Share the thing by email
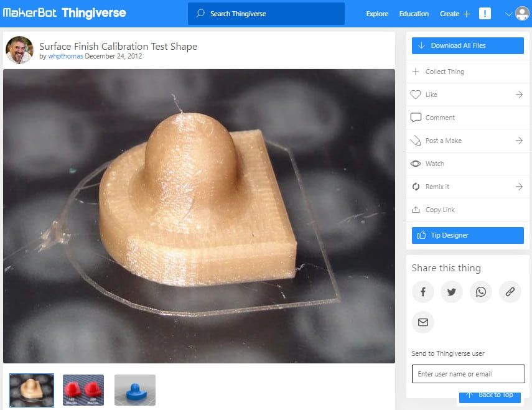Screen dimensions: 532x410 [x=423, y=322]
